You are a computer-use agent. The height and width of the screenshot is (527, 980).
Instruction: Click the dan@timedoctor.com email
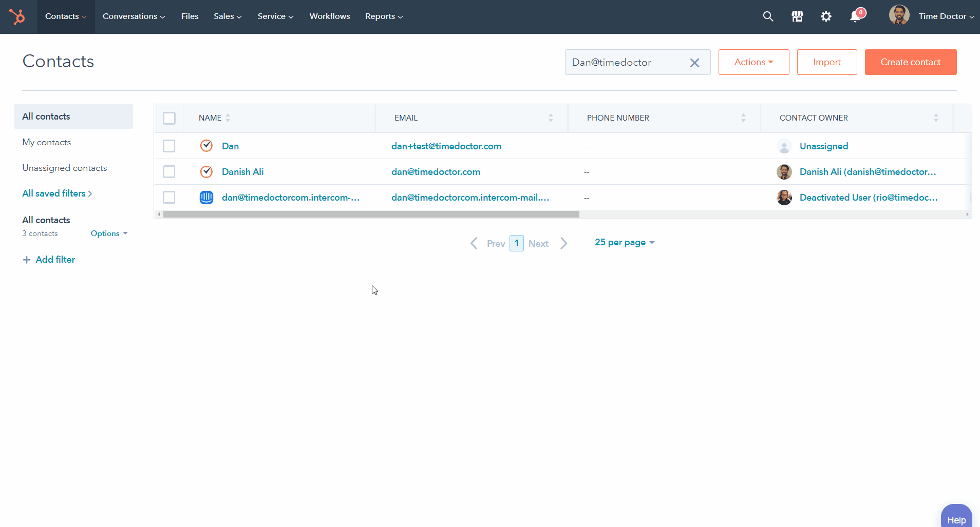tap(436, 172)
